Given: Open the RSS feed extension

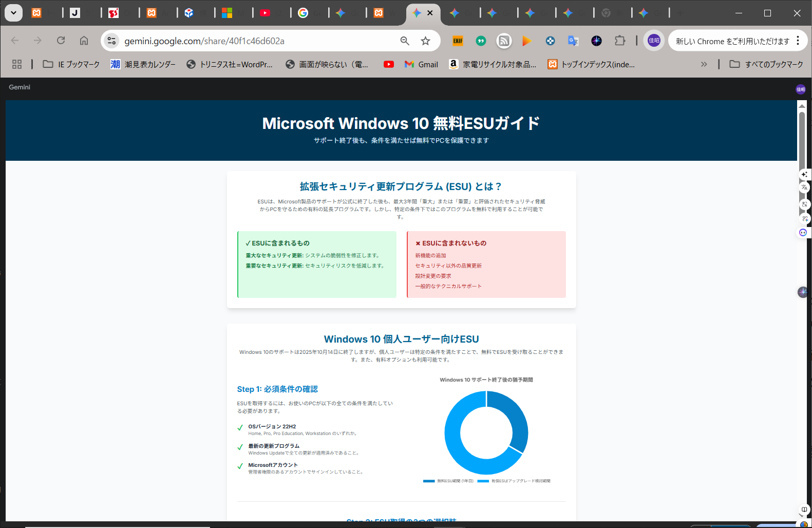Looking at the screenshot, I should [504, 41].
